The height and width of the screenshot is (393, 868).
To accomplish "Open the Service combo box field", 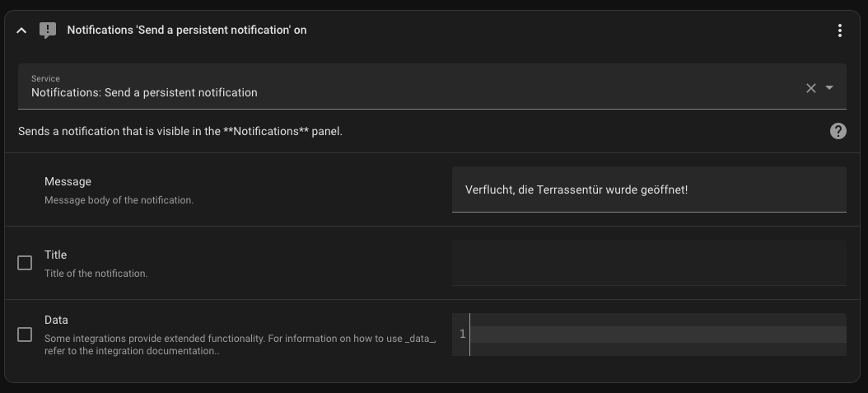I will tap(412, 87).
